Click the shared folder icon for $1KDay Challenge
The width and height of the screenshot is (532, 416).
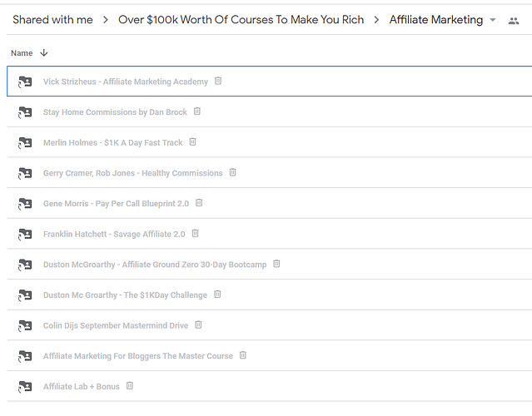[x=25, y=295]
